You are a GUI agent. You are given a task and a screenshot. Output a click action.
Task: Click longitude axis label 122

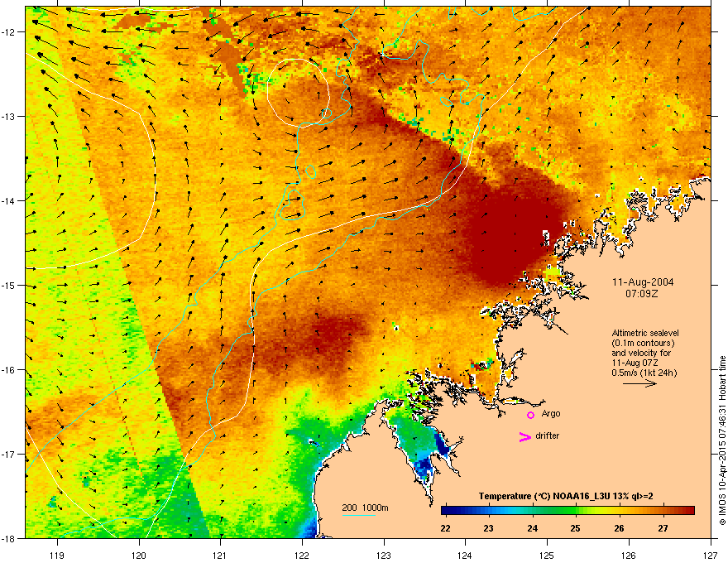coord(302,555)
